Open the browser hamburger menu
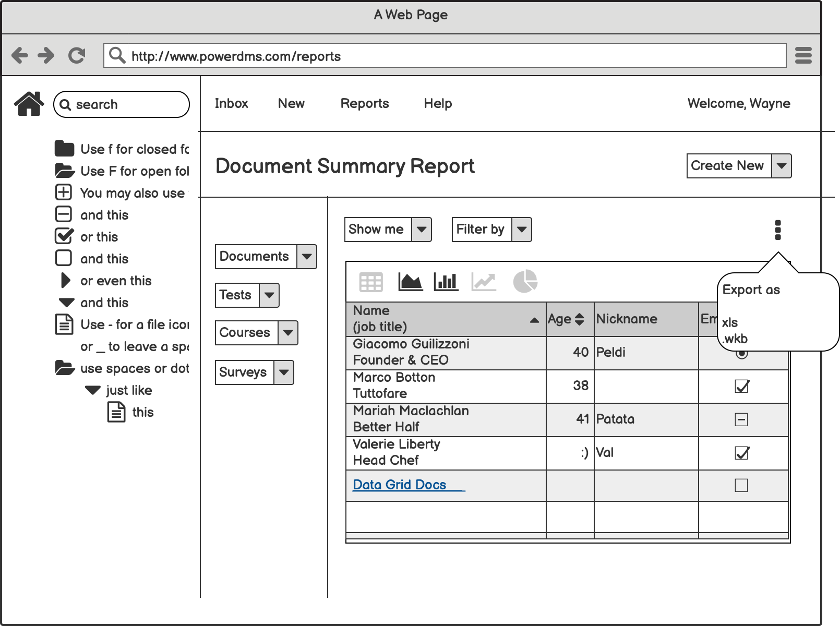The width and height of the screenshot is (840, 626). click(x=803, y=55)
